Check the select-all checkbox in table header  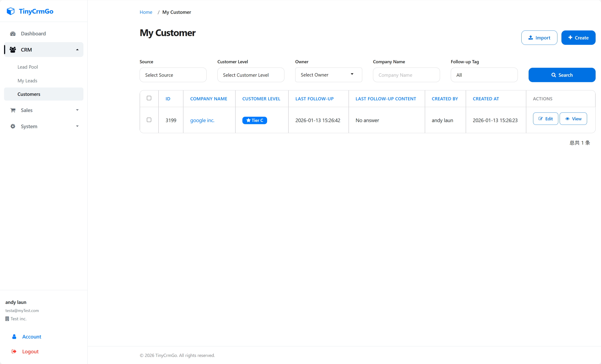[x=149, y=98]
